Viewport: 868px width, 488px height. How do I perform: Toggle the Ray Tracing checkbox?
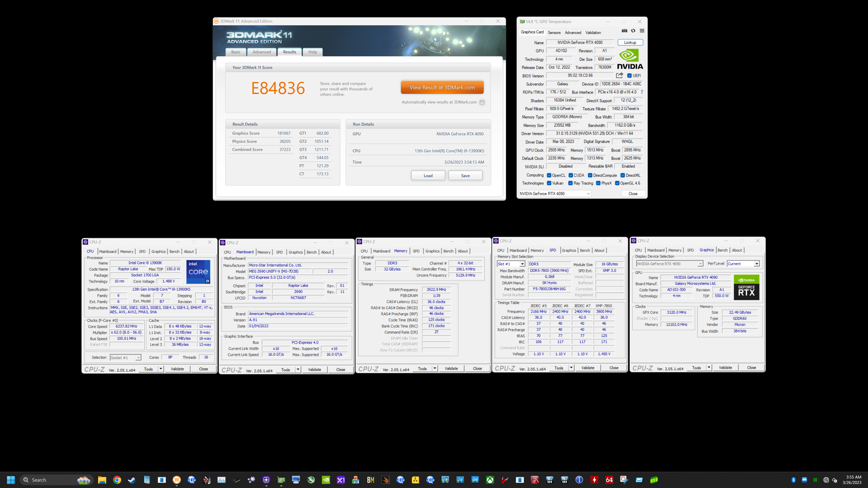[x=571, y=183]
